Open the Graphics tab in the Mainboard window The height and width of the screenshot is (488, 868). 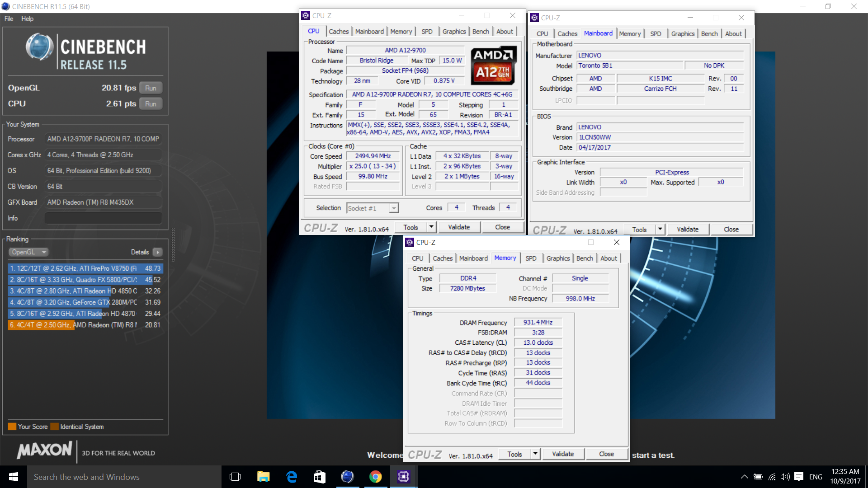[683, 33]
